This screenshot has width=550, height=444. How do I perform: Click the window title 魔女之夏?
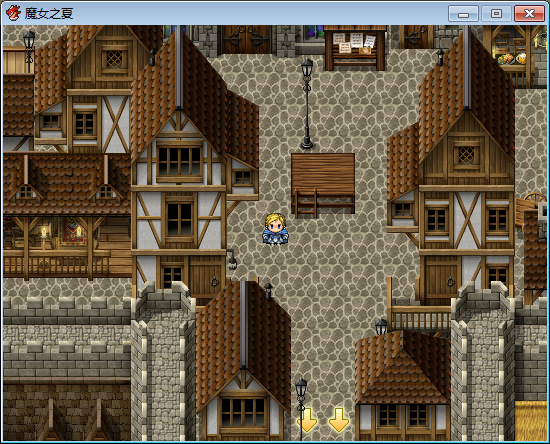[x=49, y=14]
